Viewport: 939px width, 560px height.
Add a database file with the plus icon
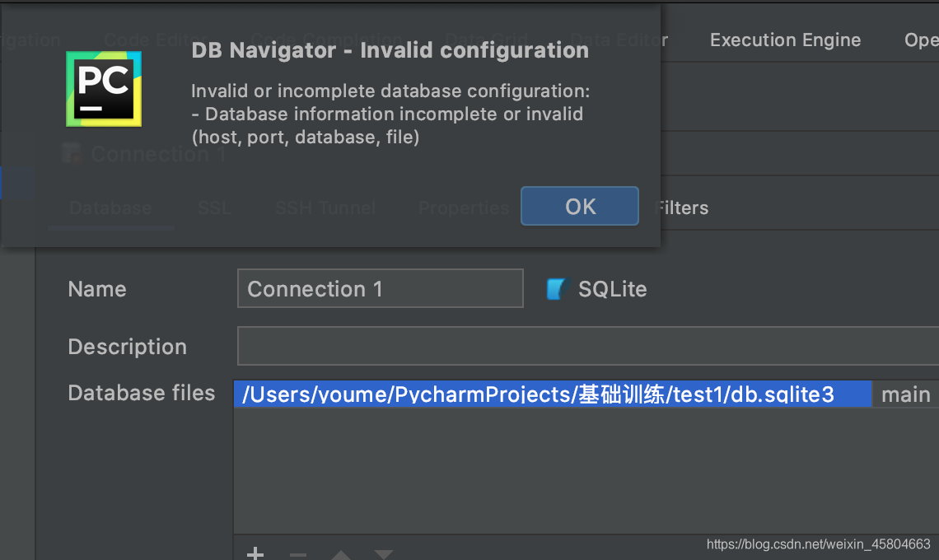pyautogui.click(x=255, y=553)
